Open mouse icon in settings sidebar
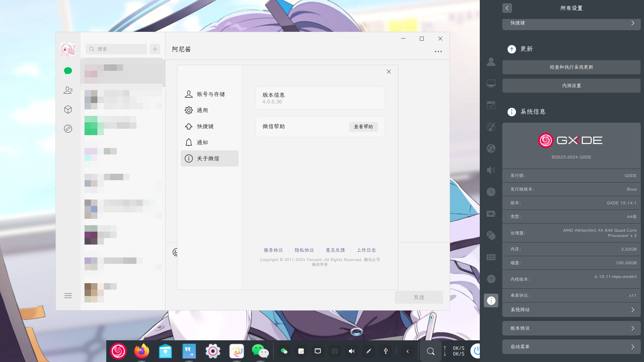The width and height of the screenshot is (644, 362). [x=491, y=235]
